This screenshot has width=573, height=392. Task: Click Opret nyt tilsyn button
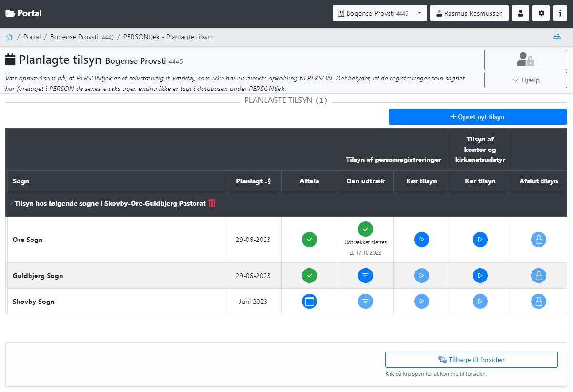click(x=478, y=117)
